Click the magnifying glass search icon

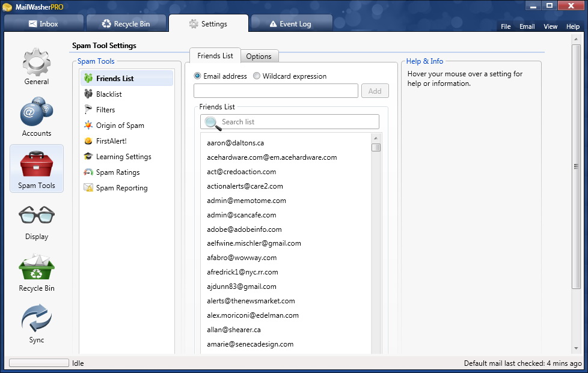pos(212,123)
